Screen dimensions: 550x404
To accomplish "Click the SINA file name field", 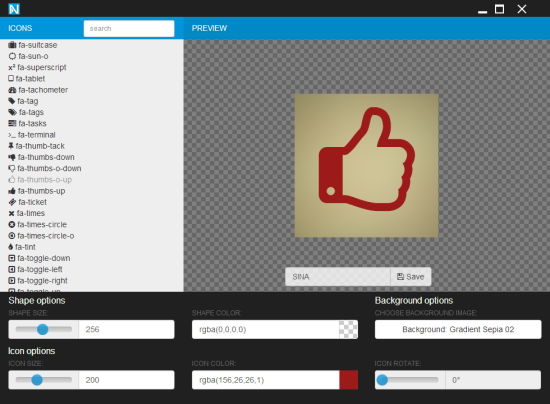I will click(338, 277).
